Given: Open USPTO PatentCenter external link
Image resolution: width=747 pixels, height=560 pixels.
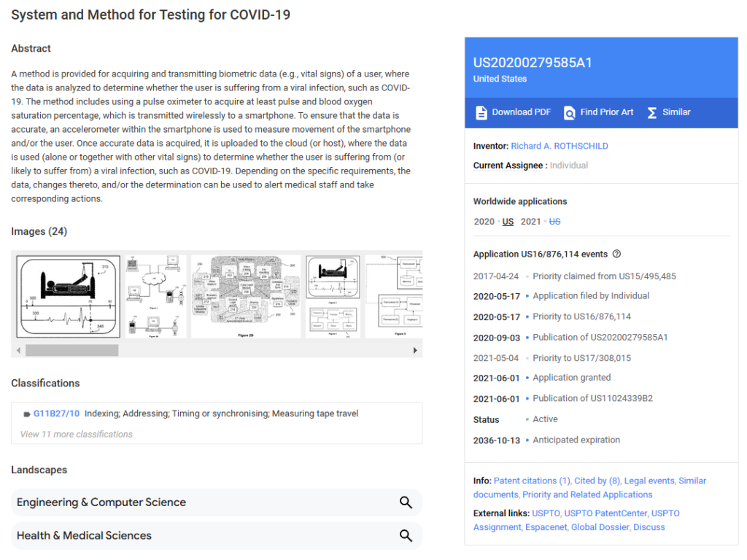Looking at the screenshot, I should pos(605,513).
